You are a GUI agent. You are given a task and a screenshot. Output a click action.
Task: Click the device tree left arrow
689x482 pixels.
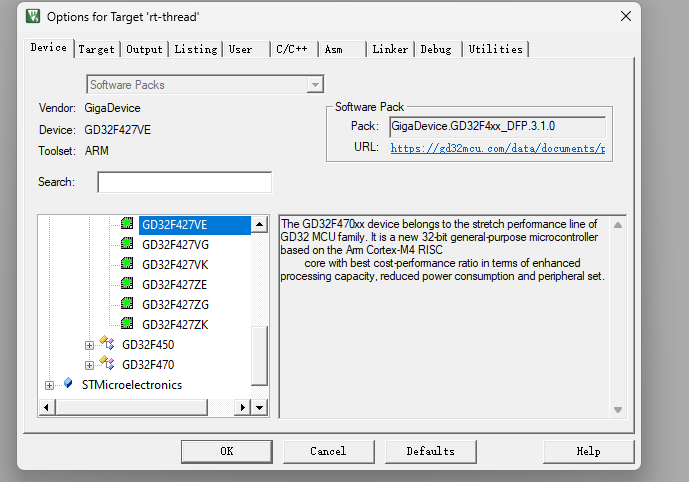47,407
